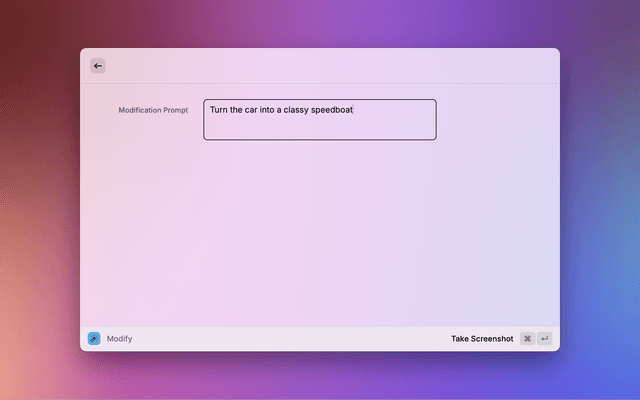640x400 pixels.
Task: Click the word the in the prompt
Action: coord(236,109)
